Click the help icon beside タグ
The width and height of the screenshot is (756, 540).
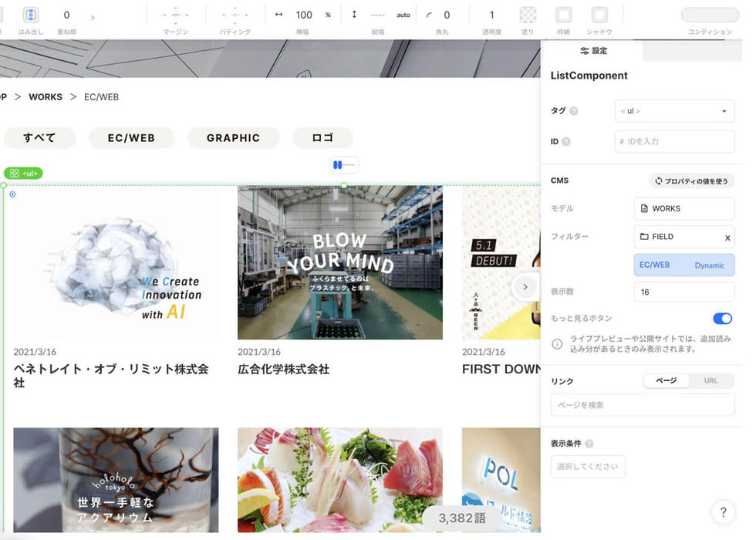click(x=574, y=111)
